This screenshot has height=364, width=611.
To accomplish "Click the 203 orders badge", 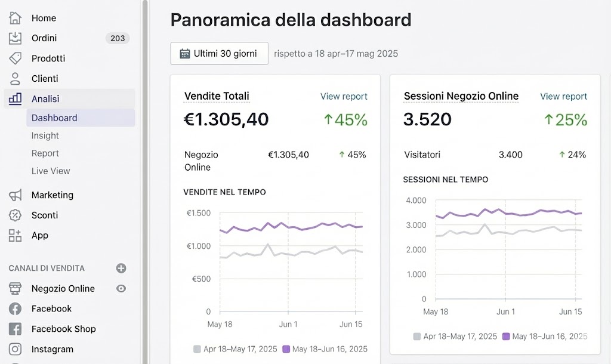I will 117,38.
